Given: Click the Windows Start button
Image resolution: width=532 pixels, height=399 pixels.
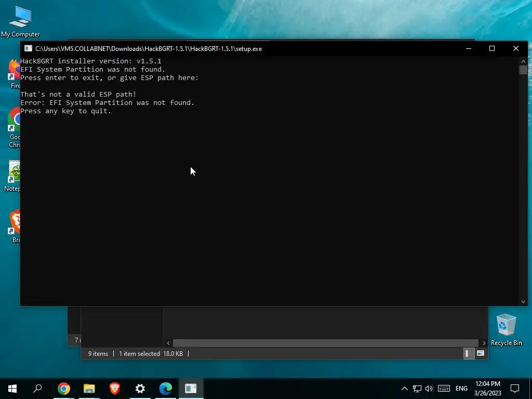Looking at the screenshot, I should (12, 389).
